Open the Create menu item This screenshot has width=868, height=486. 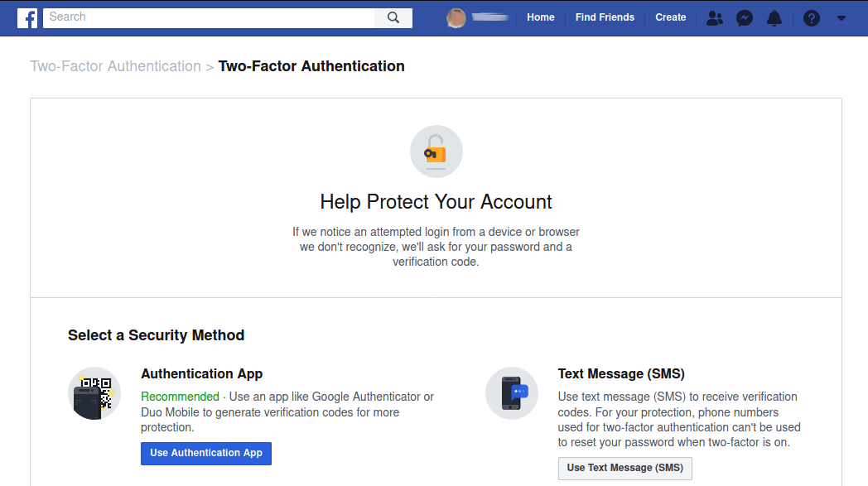click(670, 17)
